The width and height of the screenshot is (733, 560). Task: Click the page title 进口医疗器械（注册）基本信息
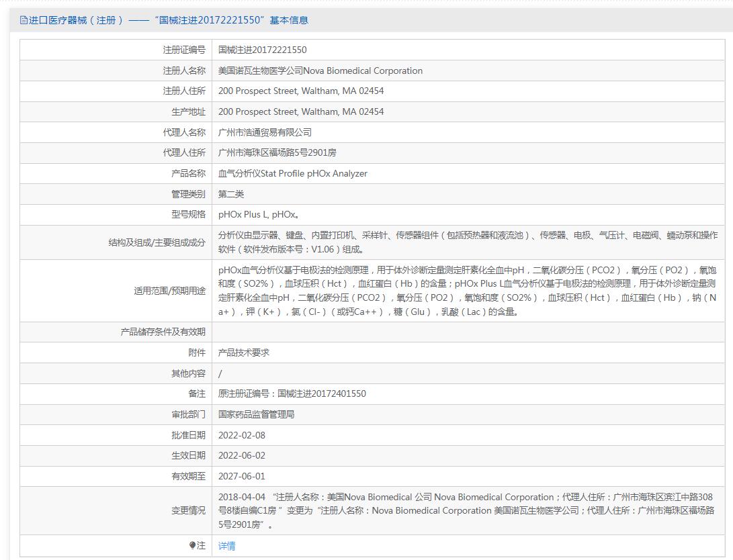pyautogui.click(x=168, y=20)
